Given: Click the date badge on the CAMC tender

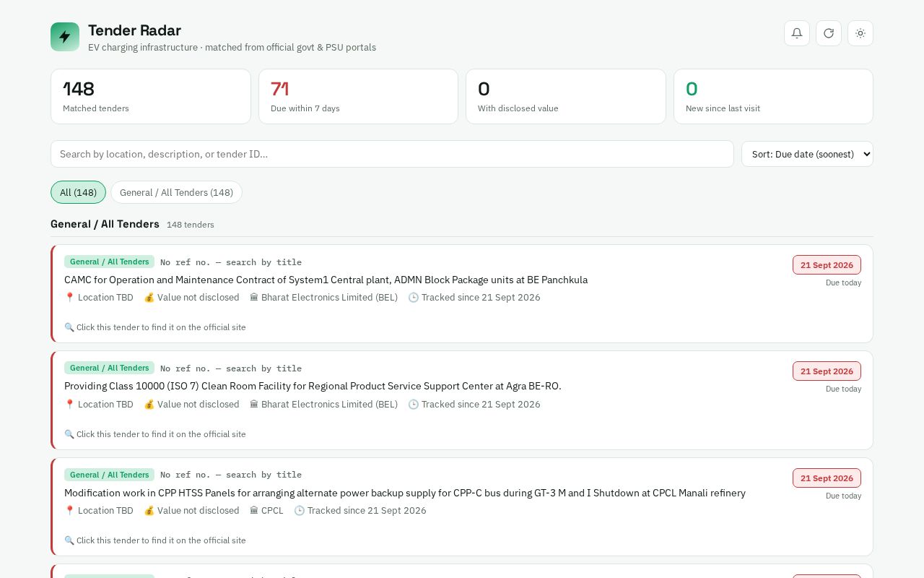Looking at the screenshot, I should 827,265.
